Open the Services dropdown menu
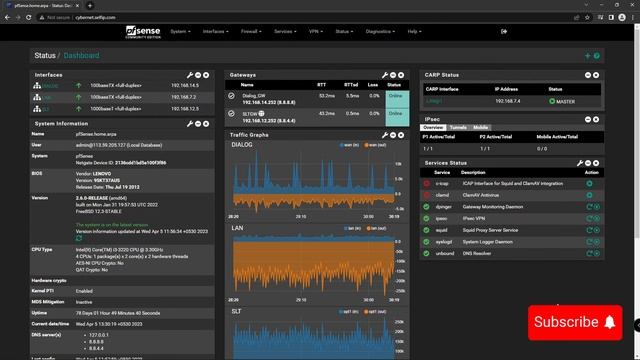Image resolution: width=640 pixels, height=360 pixels. [x=285, y=31]
